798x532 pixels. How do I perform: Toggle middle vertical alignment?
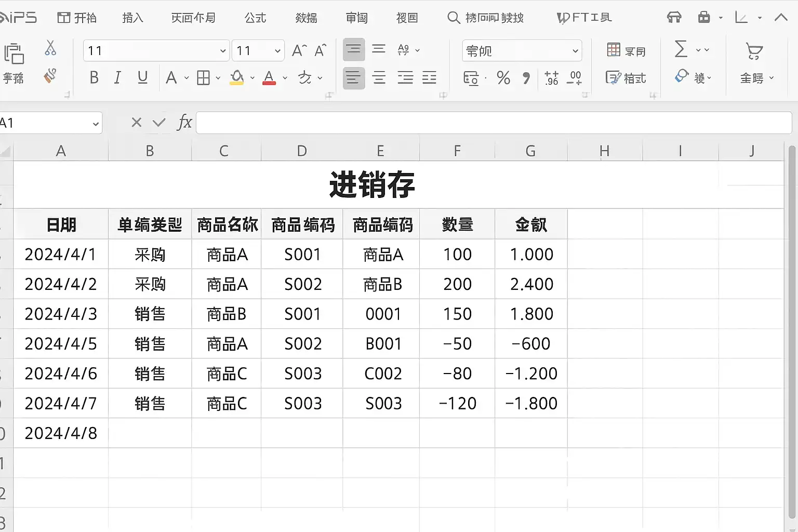[379, 49]
